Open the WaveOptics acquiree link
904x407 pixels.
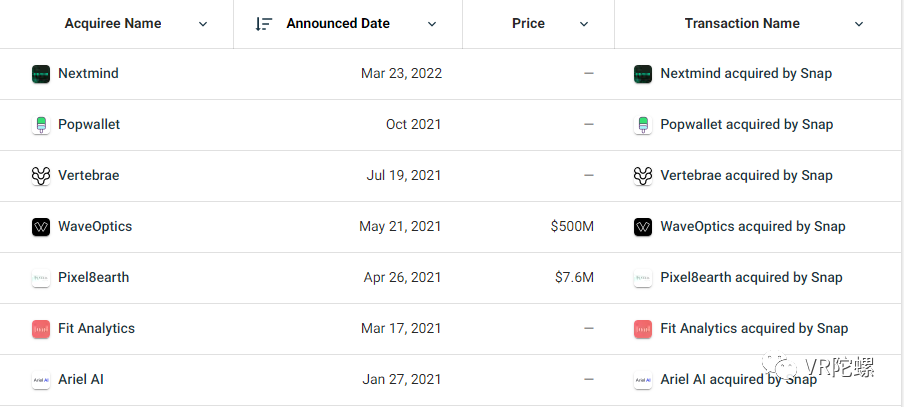point(95,227)
